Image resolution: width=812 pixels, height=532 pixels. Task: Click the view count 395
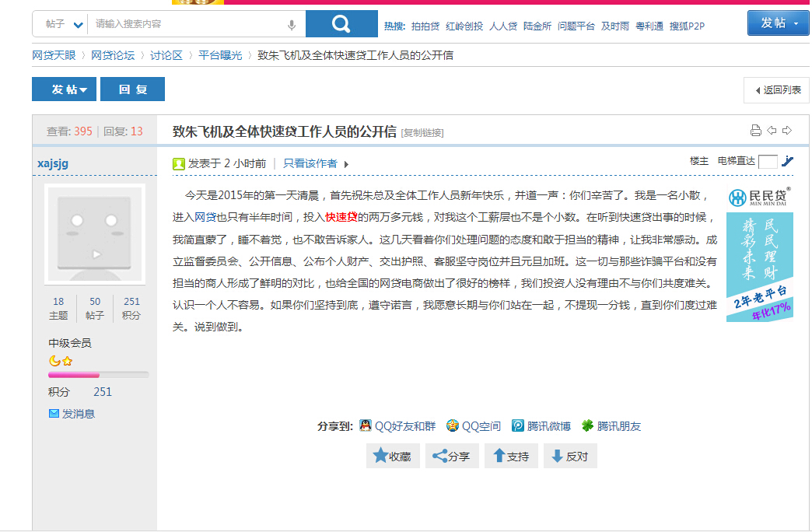tap(83, 131)
